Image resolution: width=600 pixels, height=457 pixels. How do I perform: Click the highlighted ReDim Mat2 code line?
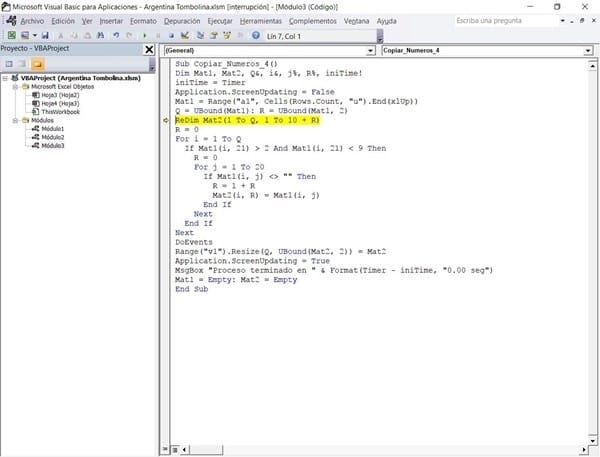click(246, 119)
